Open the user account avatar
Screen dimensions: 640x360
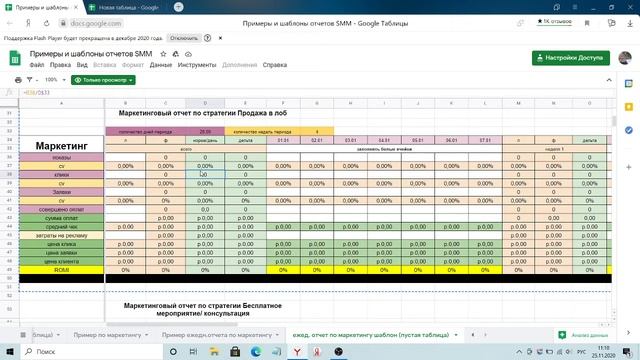(625, 58)
